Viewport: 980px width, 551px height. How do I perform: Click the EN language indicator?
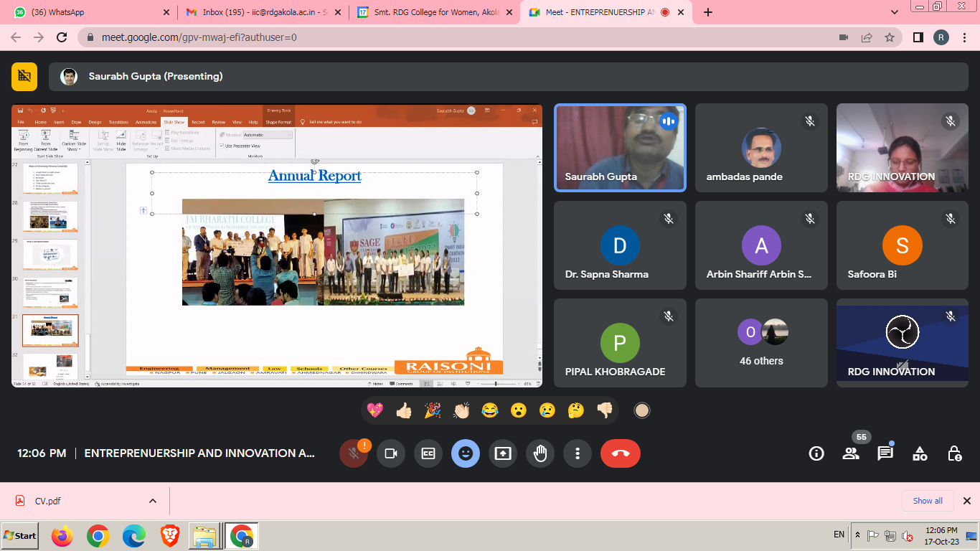(839, 534)
